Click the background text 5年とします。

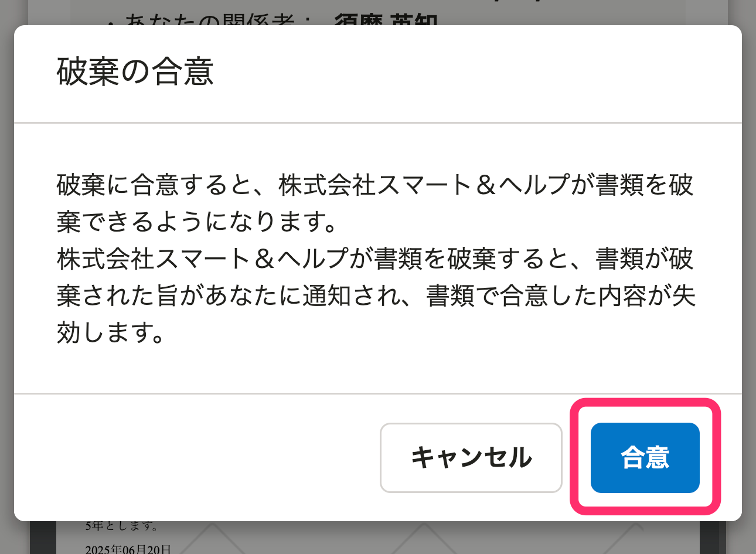(122, 526)
